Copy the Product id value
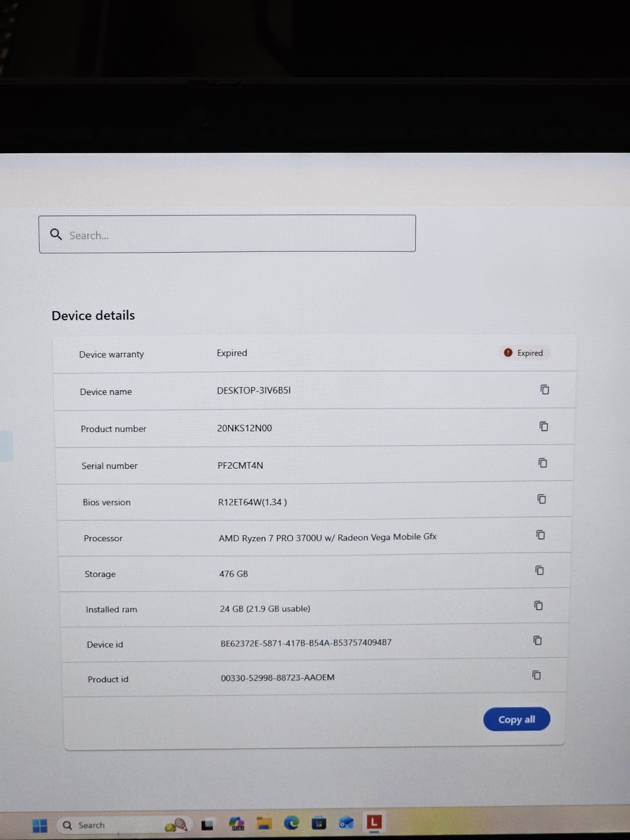630x840 pixels. tap(536, 675)
